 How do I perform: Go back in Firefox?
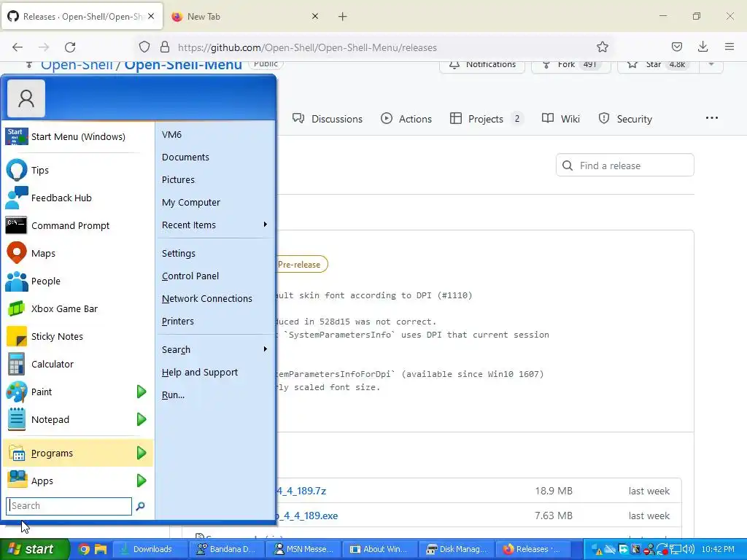point(18,47)
